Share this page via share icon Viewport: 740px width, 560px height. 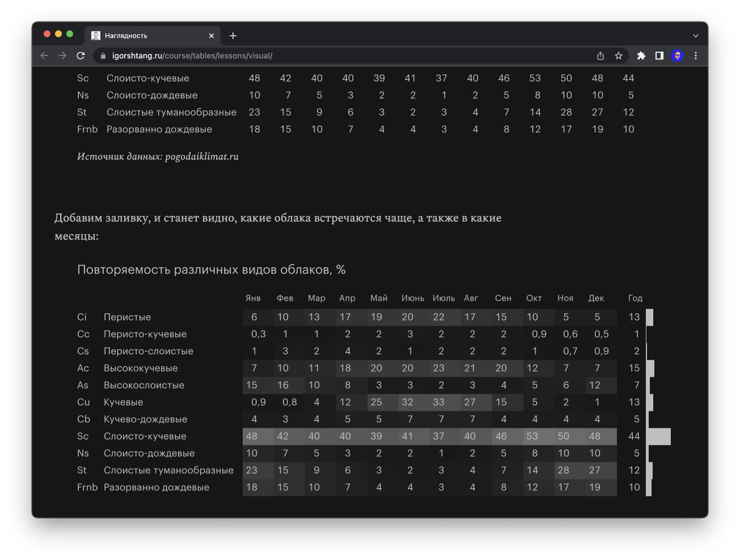click(601, 56)
